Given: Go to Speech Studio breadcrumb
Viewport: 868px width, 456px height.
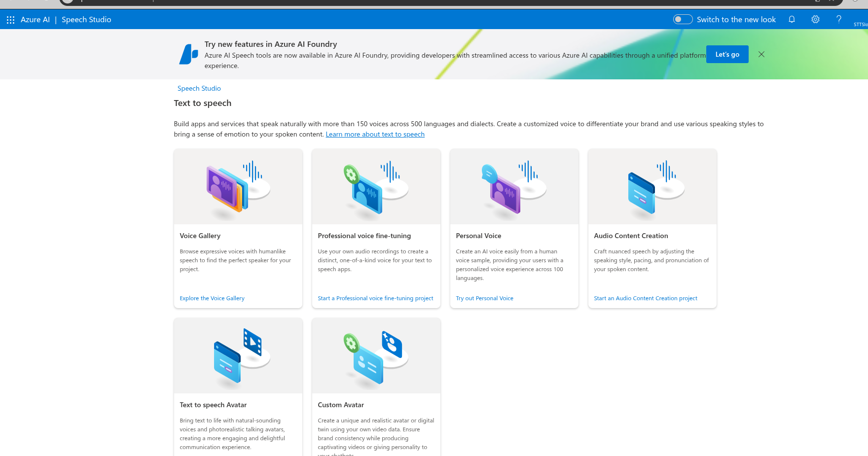Looking at the screenshot, I should pos(199,89).
